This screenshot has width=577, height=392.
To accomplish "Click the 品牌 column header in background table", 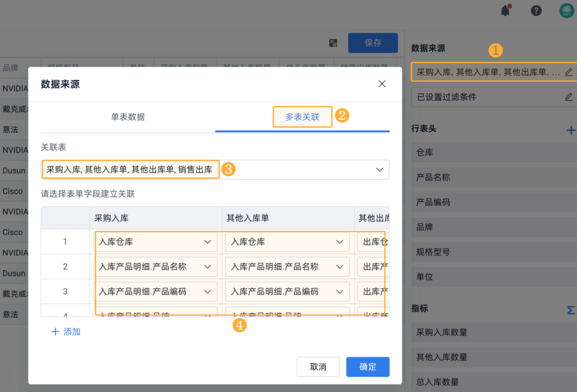I will 10,68.
